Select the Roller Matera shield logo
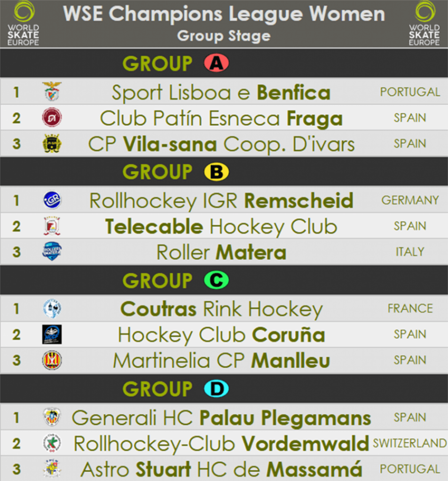 52,251
